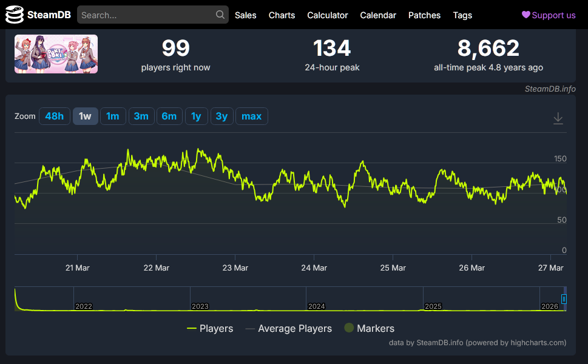Set chart zoom to 1w
The image size is (588, 364).
click(x=85, y=116)
